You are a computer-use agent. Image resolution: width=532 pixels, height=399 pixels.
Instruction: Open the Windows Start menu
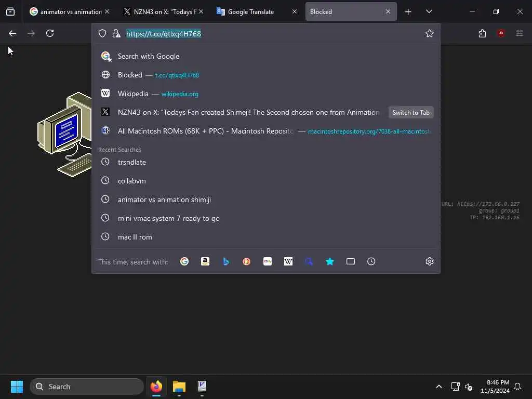tap(17, 387)
